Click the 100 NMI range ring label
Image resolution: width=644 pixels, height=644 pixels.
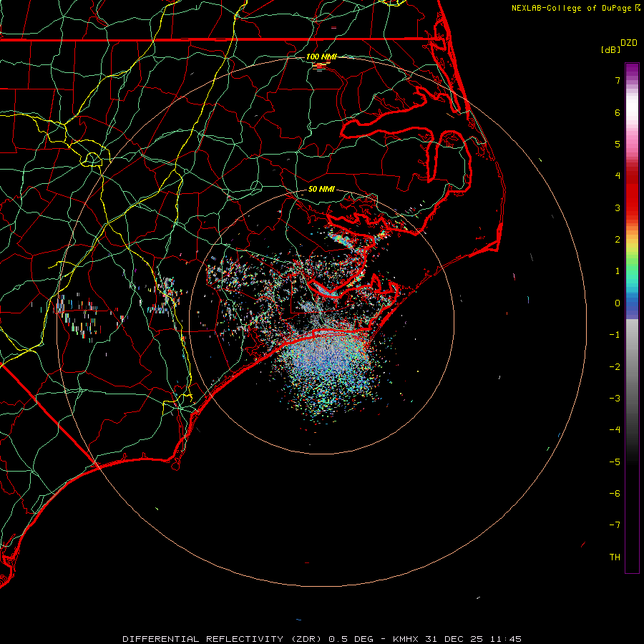click(321, 57)
